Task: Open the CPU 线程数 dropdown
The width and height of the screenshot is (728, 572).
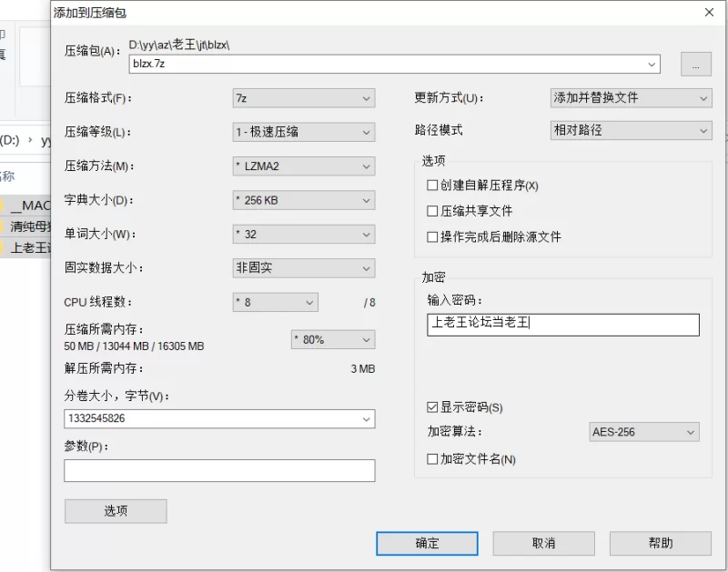Action: coord(276,303)
